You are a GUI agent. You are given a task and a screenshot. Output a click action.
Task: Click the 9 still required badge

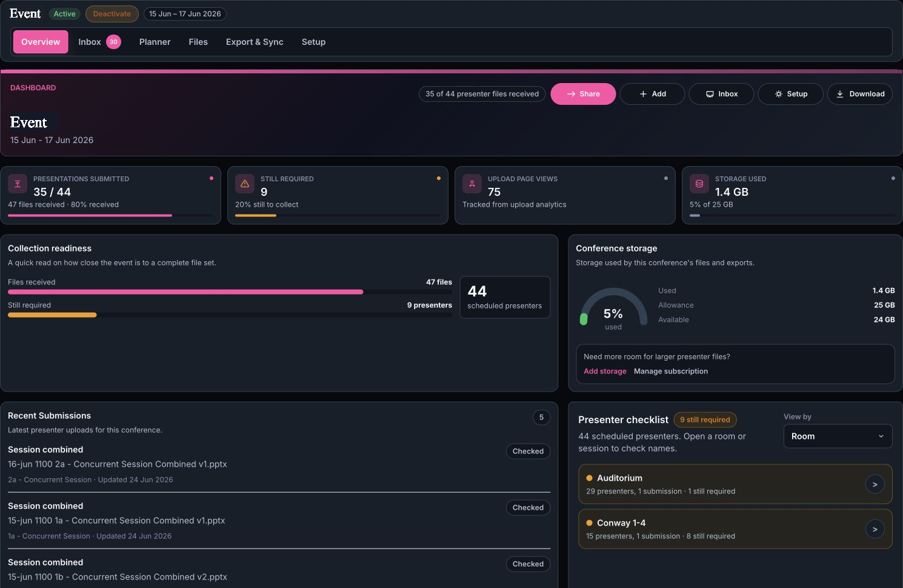[705, 419]
